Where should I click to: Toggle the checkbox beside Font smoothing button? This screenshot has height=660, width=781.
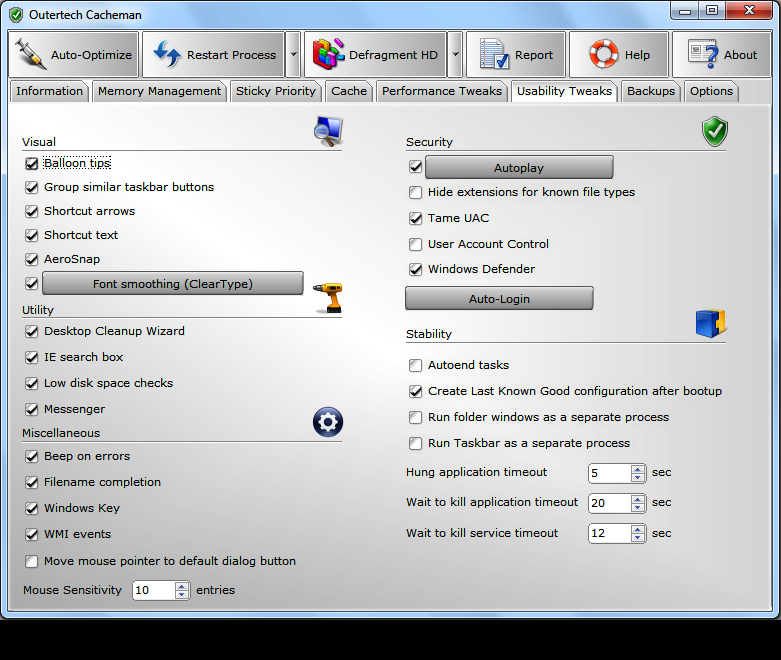pyautogui.click(x=31, y=283)
